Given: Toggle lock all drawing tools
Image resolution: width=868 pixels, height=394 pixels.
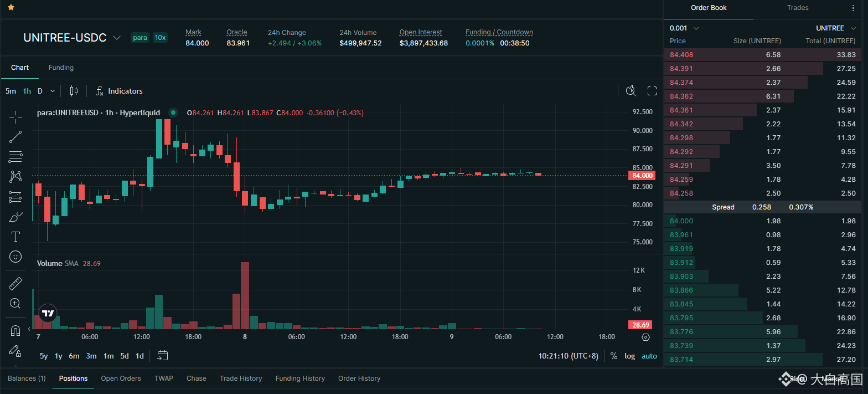Looking at the screenshot, I should [x=15, y=351].
